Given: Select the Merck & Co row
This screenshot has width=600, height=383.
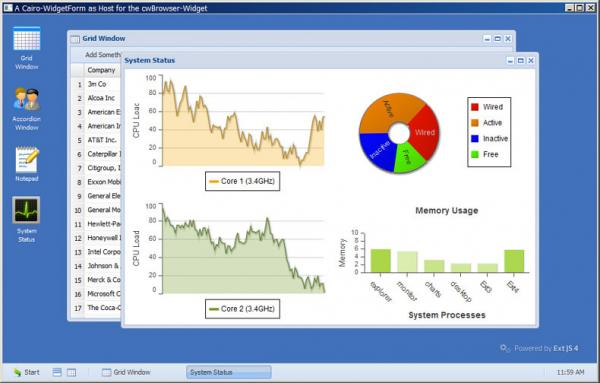Looking at the screenshot, I should coord(96,280).
